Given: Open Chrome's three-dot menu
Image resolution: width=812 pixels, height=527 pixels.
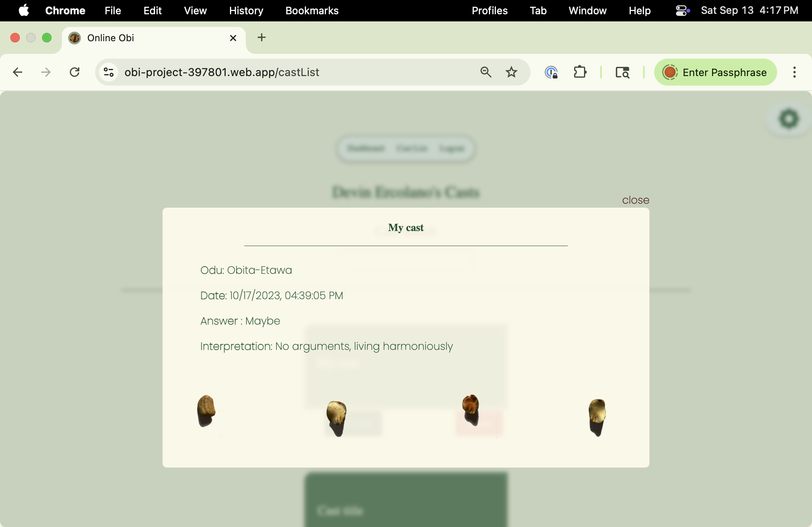Looking at the screenshot, I should coord(794,72).
